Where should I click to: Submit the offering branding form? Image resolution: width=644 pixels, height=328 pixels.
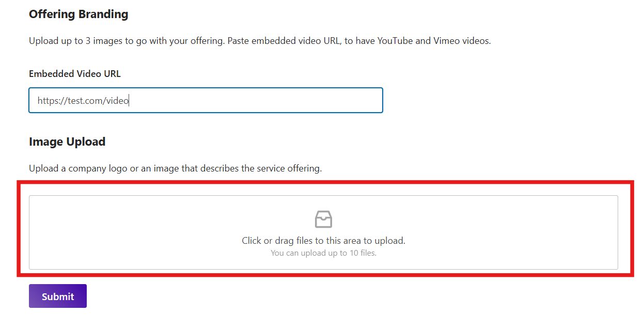coord(58,296)
